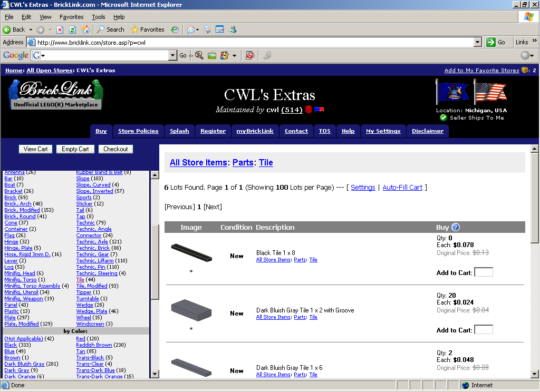
Task: Switch to the myBrickLink tab
Action: tap(255, 131)
